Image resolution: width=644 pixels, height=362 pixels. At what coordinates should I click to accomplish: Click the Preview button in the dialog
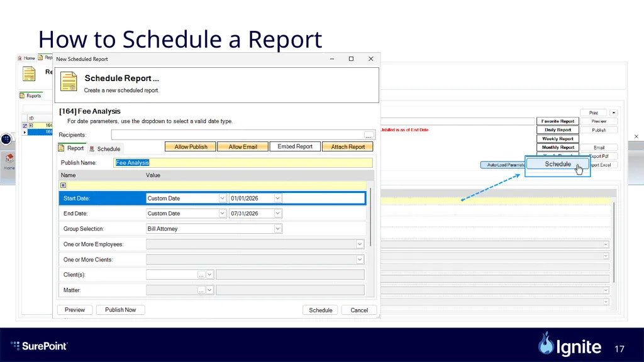click(x=75, y=310)
